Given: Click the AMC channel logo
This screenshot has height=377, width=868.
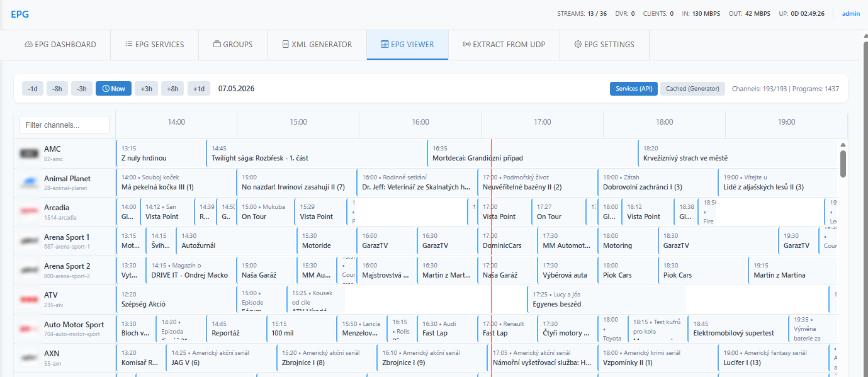Looking at the screenshot, I should tap(28, 153).
